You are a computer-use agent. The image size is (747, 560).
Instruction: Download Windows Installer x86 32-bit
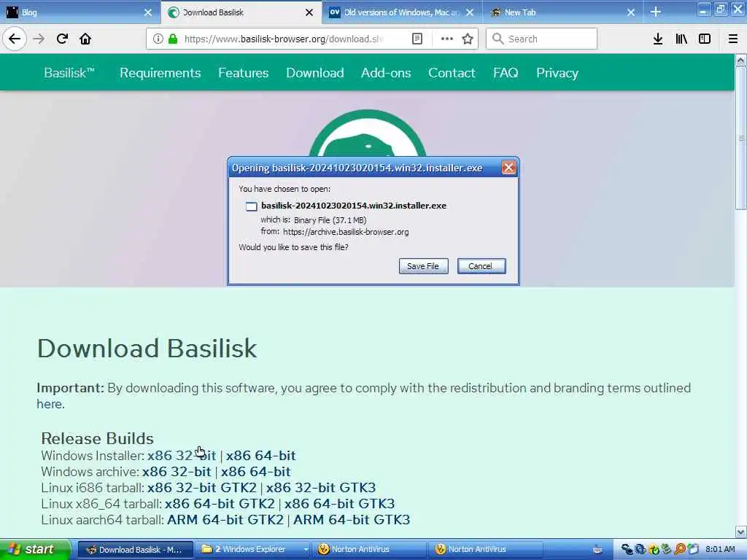(182, 456)
